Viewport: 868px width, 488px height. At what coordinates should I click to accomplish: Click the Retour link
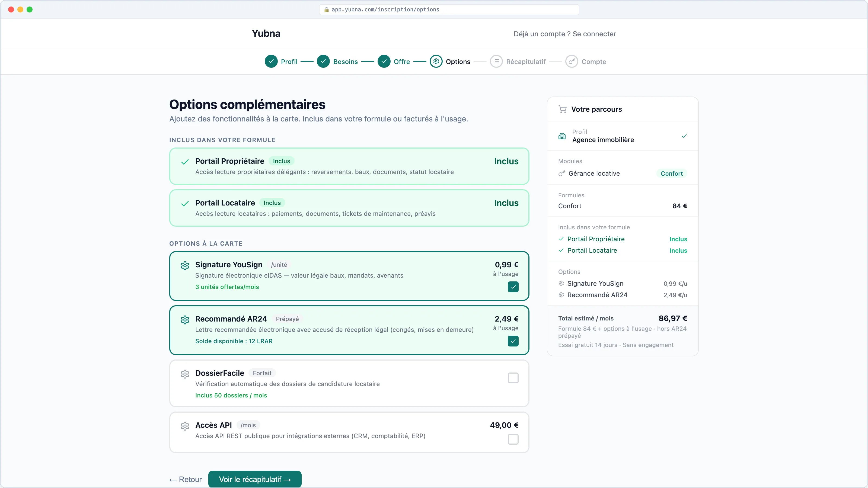(x=185, y=479)
